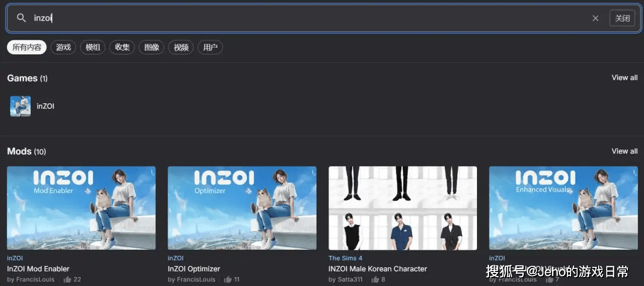Click thumbs-up icon showing 22 endorsements

click(67, 279)
